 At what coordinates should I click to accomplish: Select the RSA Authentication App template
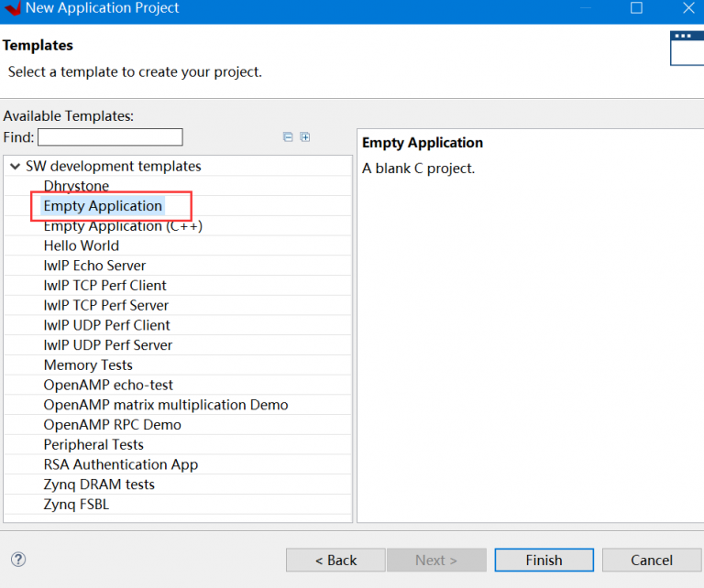(x=121, y=464)
